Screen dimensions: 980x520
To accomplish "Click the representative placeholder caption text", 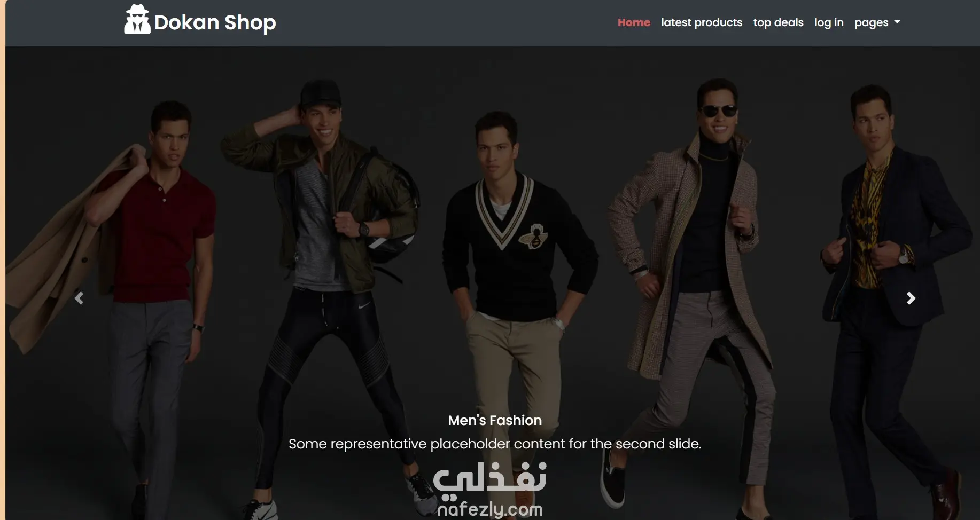I will [x=495, y=444].
